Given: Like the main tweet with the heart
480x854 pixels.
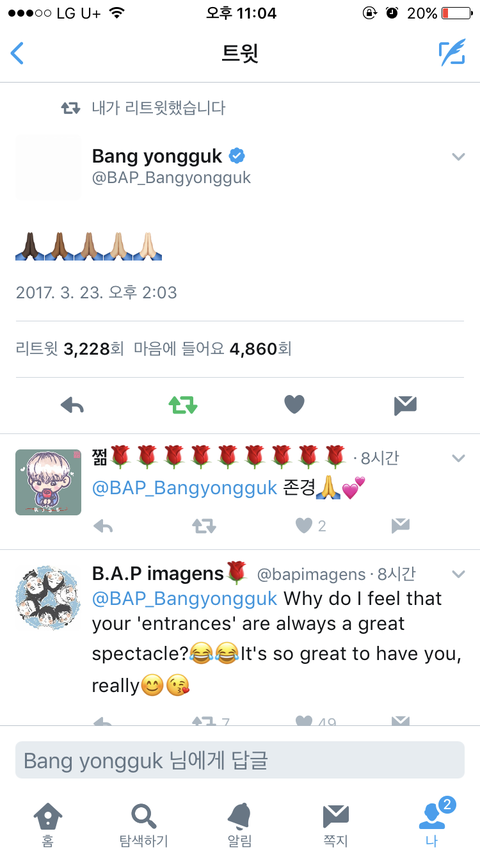Looking at the screenshot, I should coord(294,405).
